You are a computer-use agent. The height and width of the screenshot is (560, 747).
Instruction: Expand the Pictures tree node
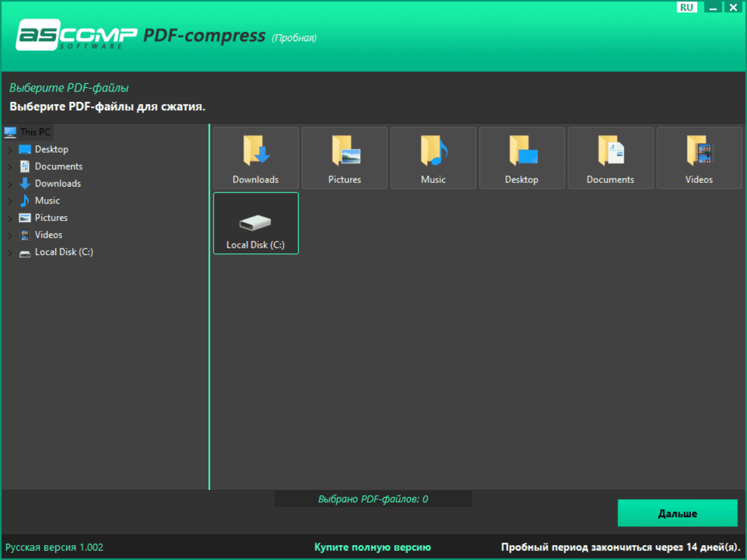(x=9, y=218)
